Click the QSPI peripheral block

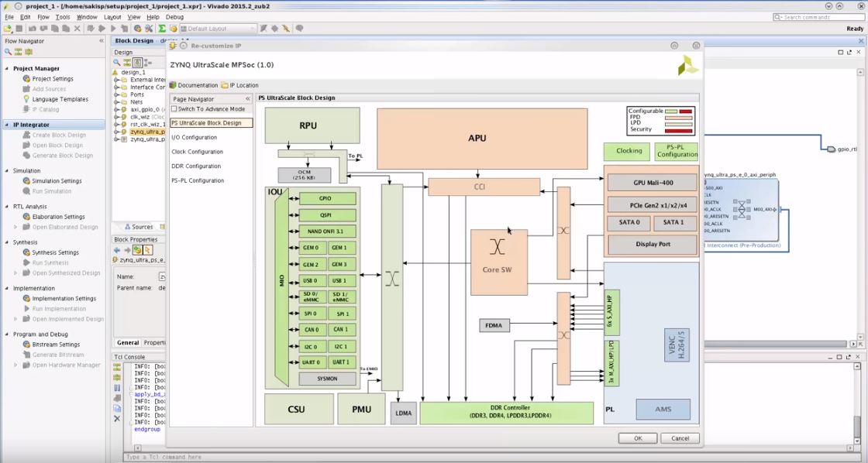click(x=328, y=215)
